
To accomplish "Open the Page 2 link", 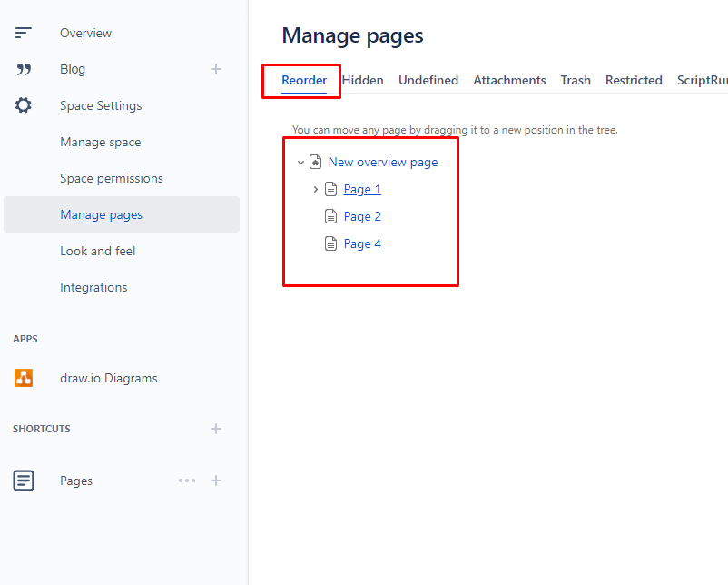I will pos(362,216).
